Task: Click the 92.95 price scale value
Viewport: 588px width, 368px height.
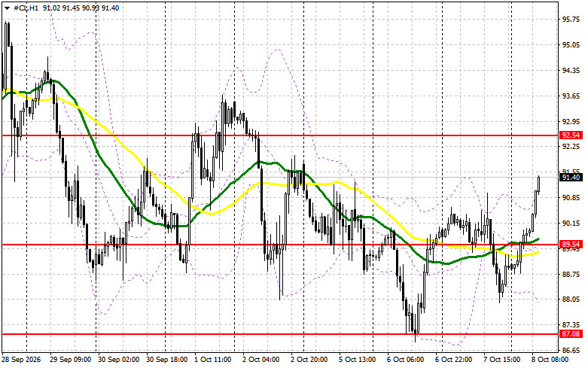Action: (571, 122)
